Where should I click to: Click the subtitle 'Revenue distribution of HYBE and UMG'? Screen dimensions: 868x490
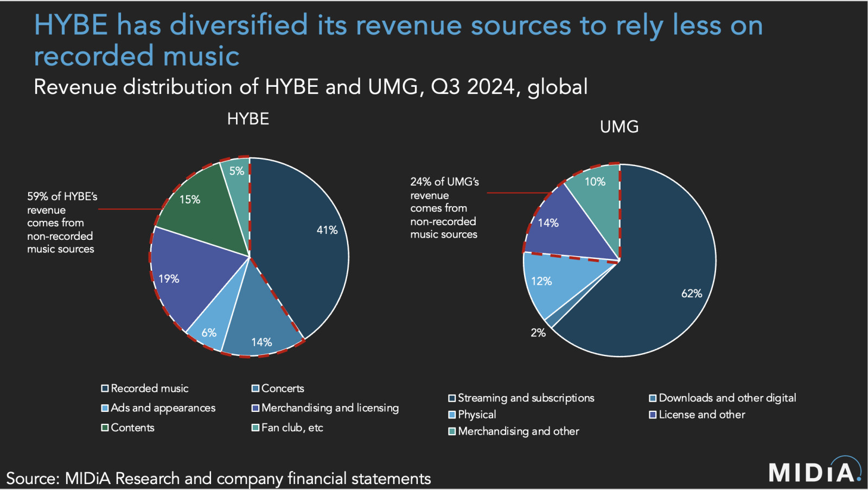pos(310,87)
